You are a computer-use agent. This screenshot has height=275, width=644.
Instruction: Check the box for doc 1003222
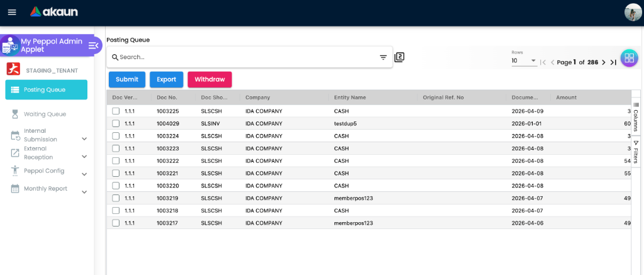(x=116, y=160)
